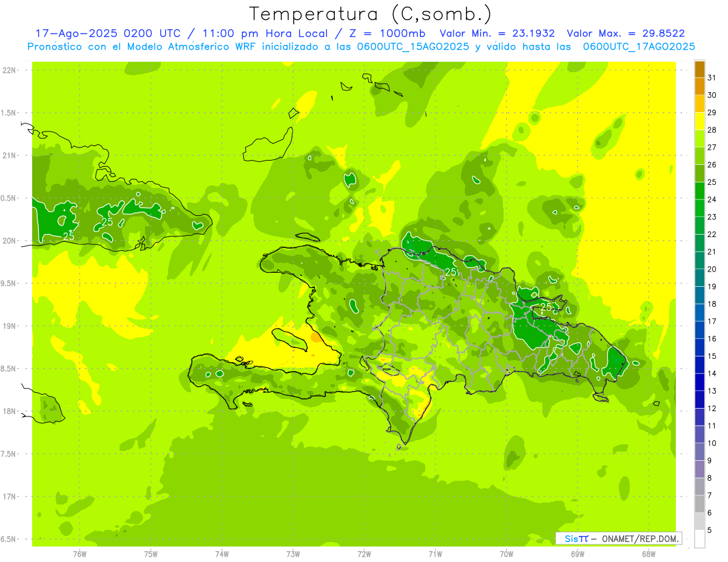Screen dimensions: 728x562
Task: Pick the amber legend swatch between 29 and 30
Action: tap(699, 104)
